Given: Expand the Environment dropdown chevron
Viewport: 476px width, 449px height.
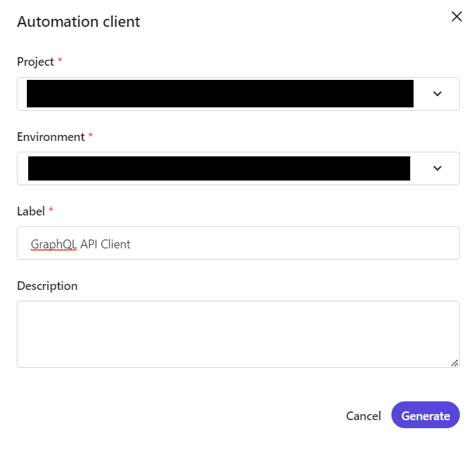Looking at the screenshot, I should point(437,168).
